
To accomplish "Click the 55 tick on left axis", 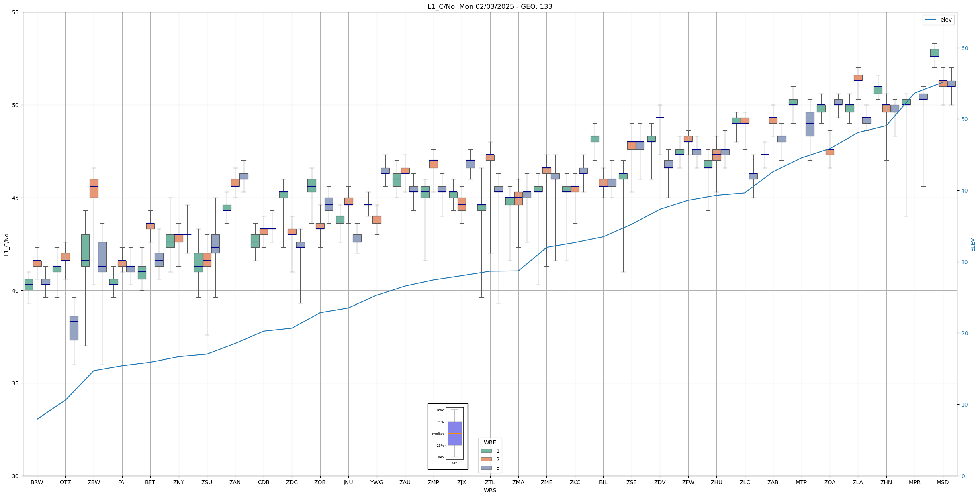I will (15, 12).
